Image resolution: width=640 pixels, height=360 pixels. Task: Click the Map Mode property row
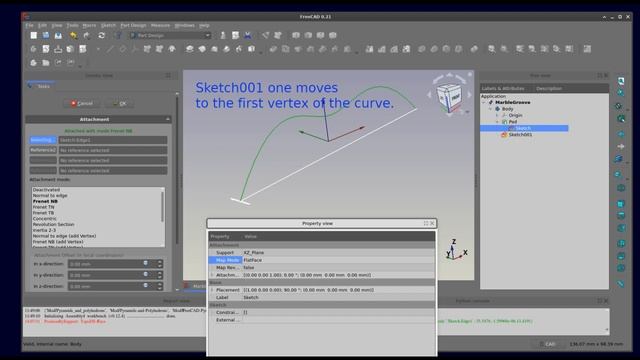321,260
